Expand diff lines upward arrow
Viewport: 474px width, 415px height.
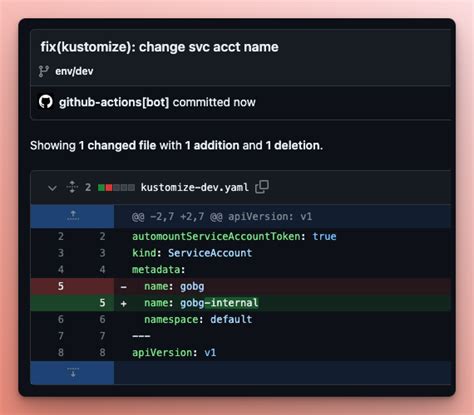click(x=73, y=216)
